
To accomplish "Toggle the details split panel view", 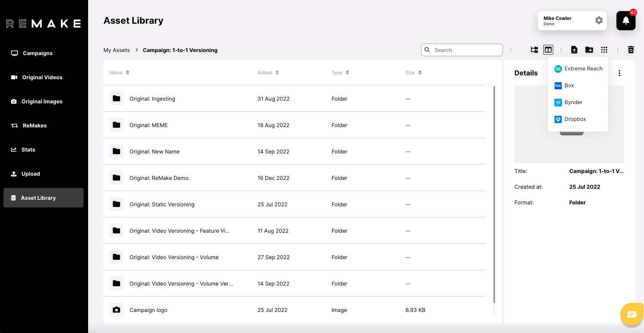I will pyautogui.click(x=548, y=50).
